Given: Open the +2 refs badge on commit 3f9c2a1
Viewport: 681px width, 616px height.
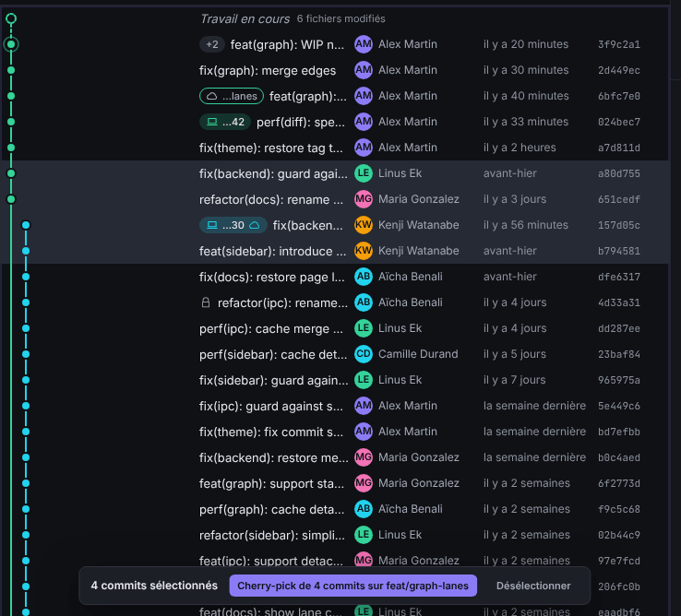Looking at the screenshot, I should (211, 44).
